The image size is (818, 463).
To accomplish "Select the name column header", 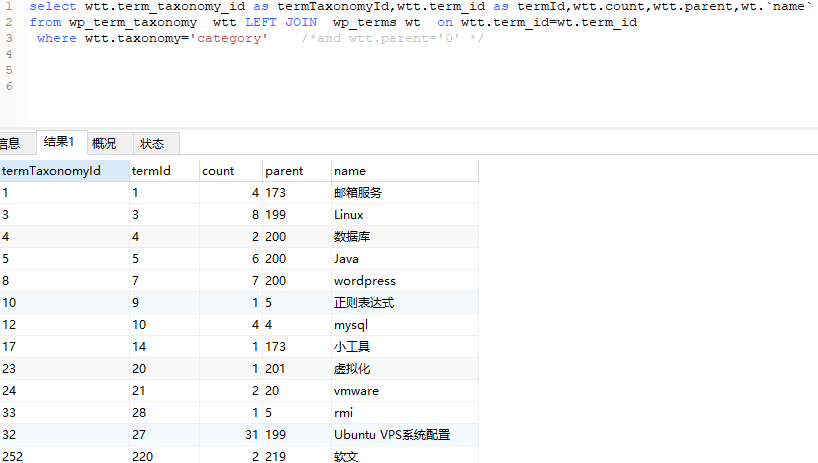I will point(405,171).
